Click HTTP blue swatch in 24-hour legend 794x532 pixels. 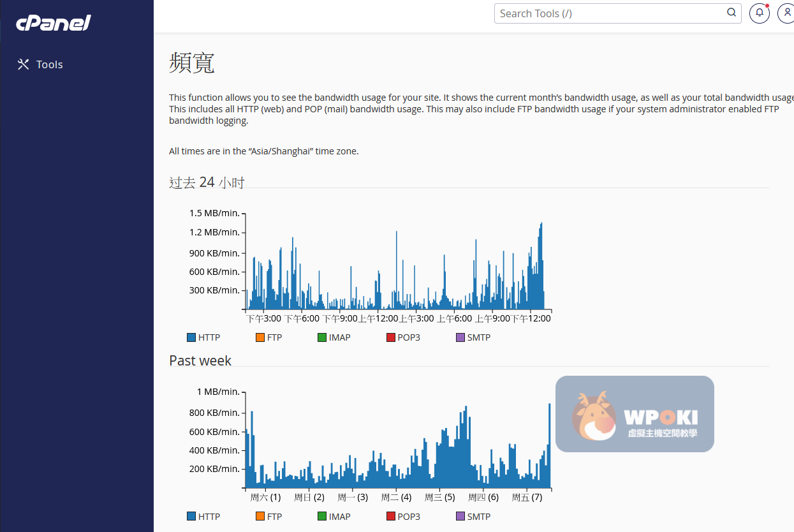tap(191, 337)
